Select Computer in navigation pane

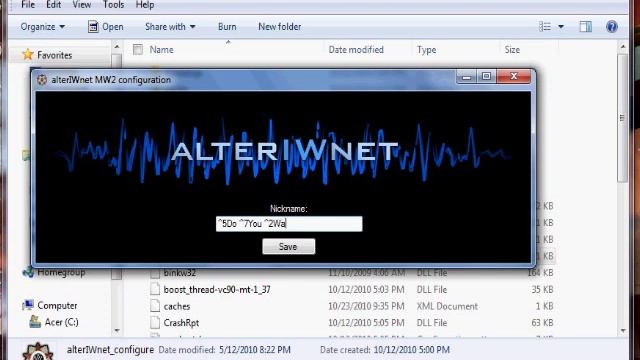(x=57, y=305)
